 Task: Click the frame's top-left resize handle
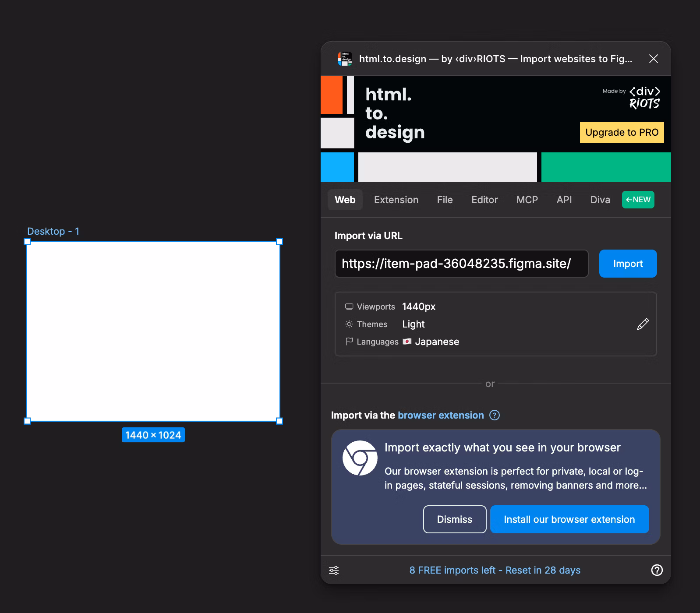(x=27, y=242)
